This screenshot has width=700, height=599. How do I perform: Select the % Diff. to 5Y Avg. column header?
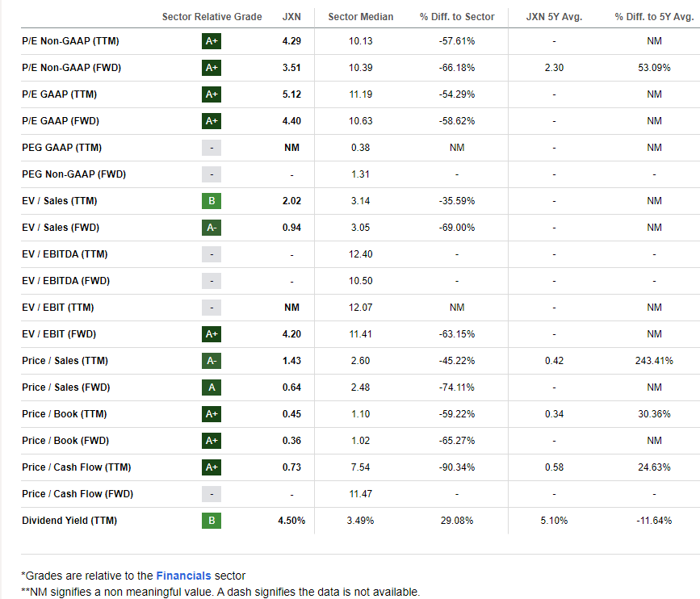[x=654, y=16]
